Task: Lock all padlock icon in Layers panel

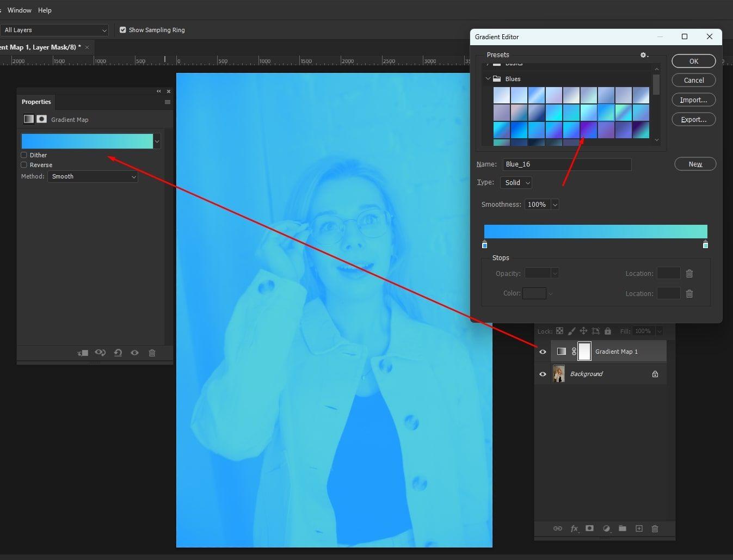Action: (x=608, y=331)
